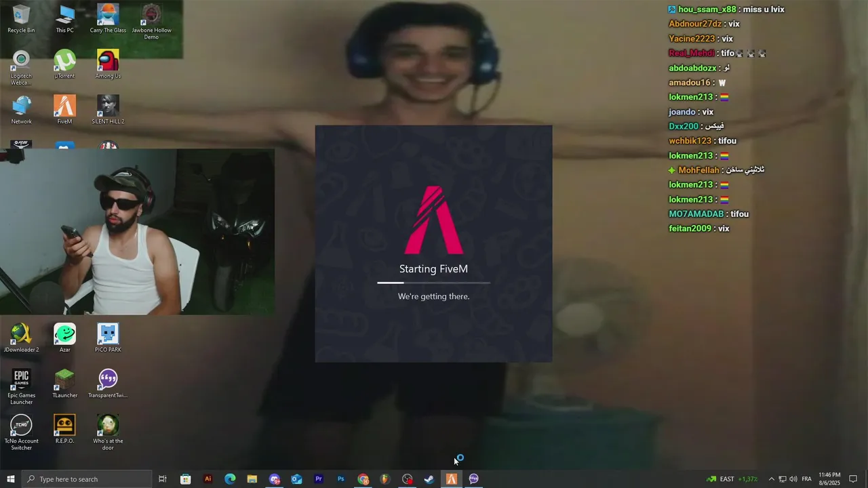Viewport: 868px width, 488px height.
Task: Click wchbik123 chat username
Action: (x=690, y=141)
